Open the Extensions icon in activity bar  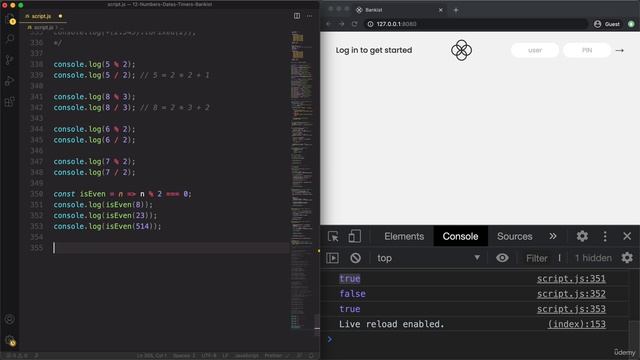coord(10,101)
